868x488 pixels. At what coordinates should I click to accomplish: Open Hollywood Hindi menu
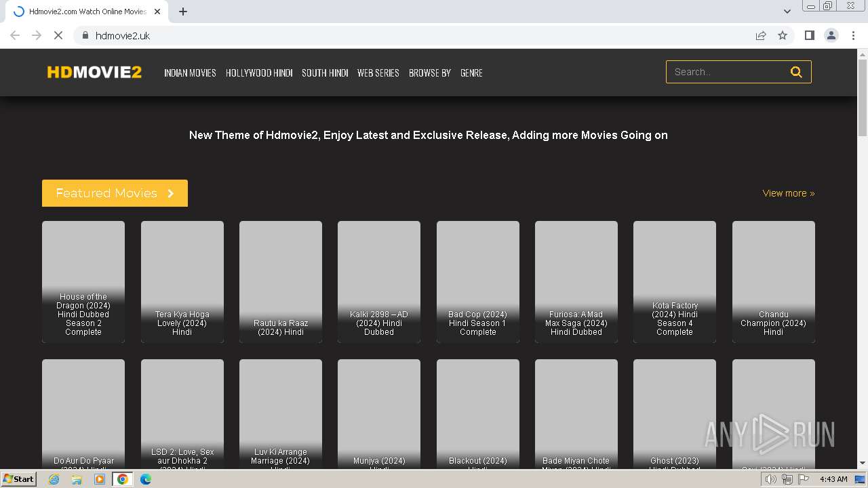pos(259,73)
